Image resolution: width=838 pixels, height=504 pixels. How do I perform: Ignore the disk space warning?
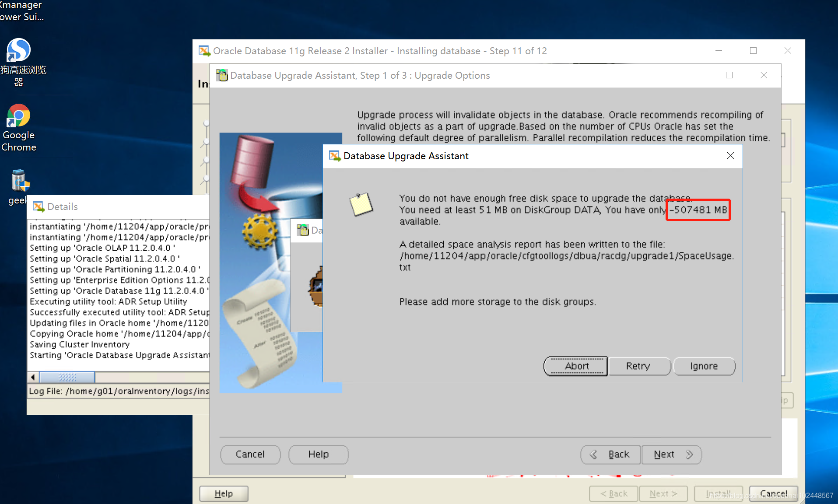pyautogui.click(x=704, y=366)
